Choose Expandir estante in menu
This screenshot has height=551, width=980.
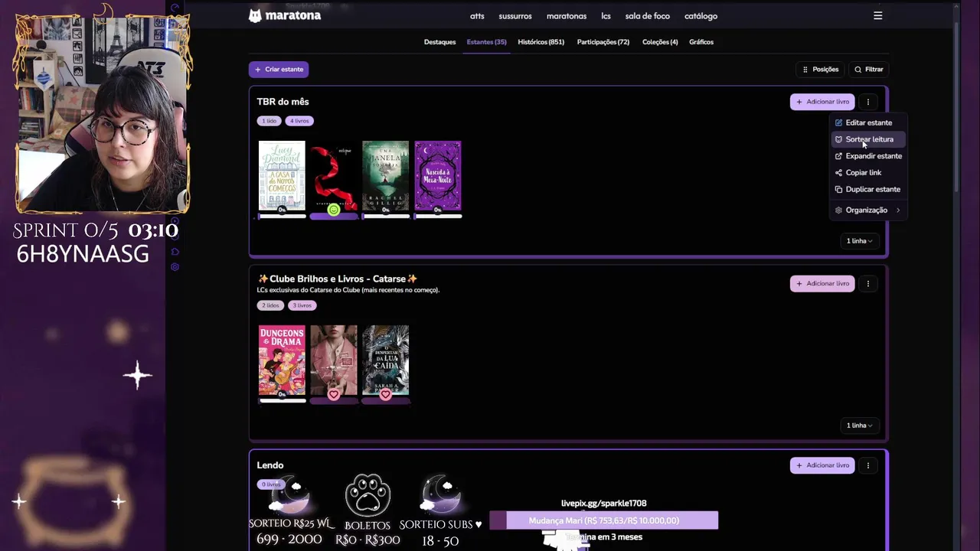click(x=868, y=156)
